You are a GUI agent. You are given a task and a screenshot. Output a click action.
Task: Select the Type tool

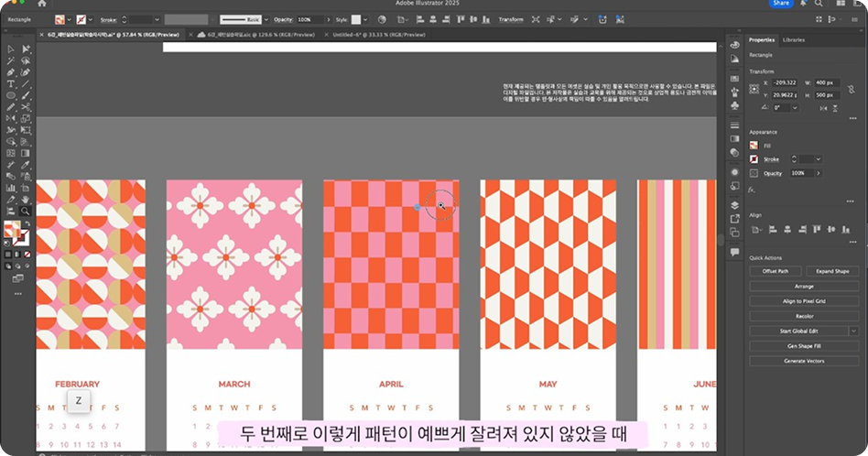[11, 84]
